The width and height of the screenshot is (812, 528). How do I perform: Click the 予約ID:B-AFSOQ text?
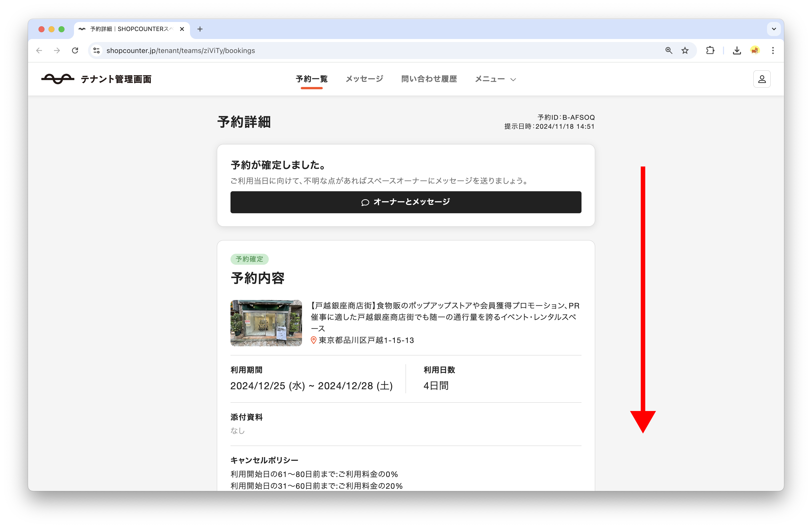pos(566,117)
